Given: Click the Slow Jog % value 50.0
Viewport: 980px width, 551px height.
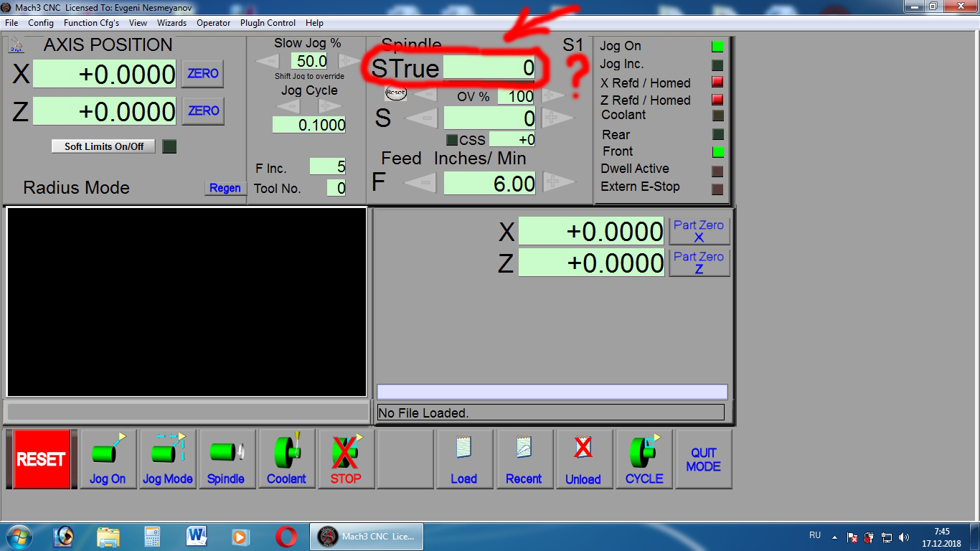Looking at the screenshot, I should point(309,61).
